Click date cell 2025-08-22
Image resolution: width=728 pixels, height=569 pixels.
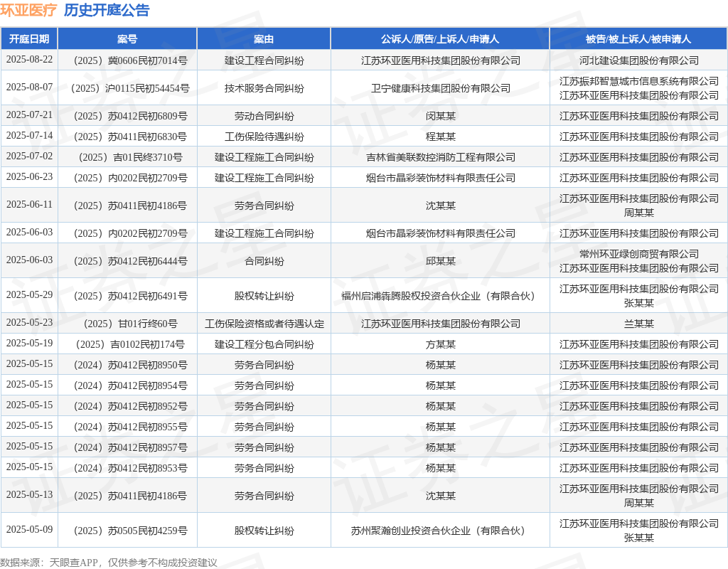click(x=29, y=60)
